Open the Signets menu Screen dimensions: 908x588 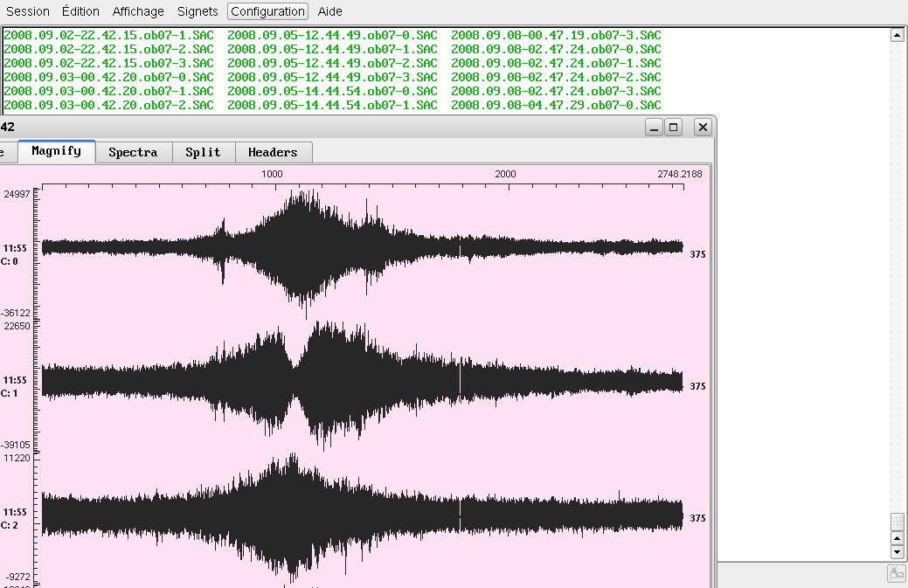198,11
